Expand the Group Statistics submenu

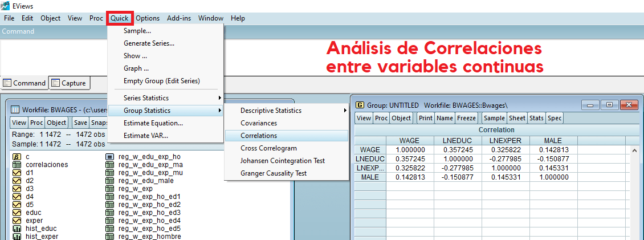165,111
